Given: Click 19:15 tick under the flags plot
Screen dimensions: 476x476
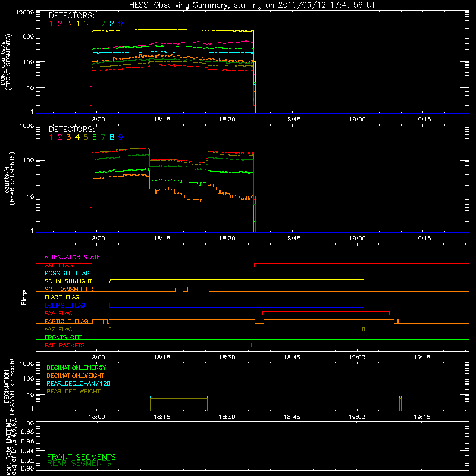Looking at the screenshot, I should tap(422, 358).
